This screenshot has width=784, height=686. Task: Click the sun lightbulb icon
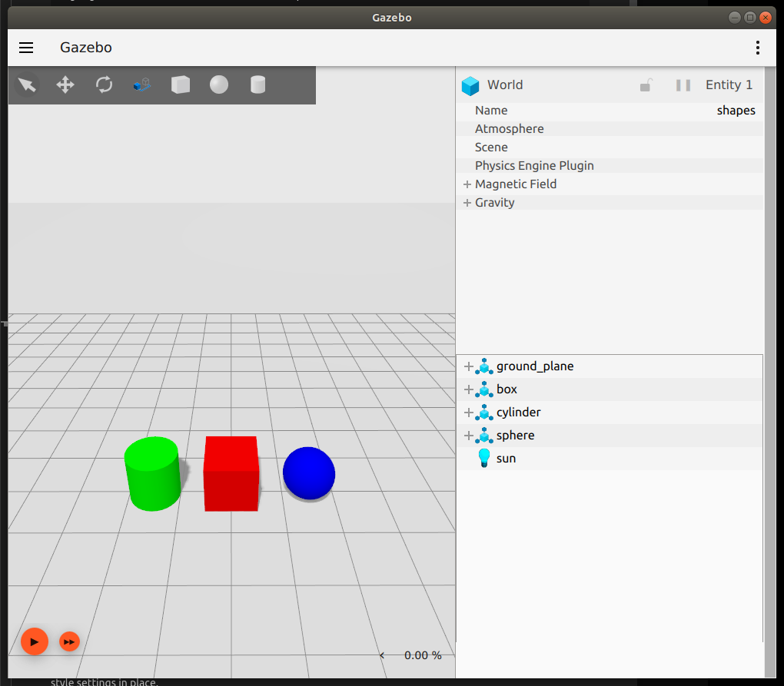coord(484,458)
